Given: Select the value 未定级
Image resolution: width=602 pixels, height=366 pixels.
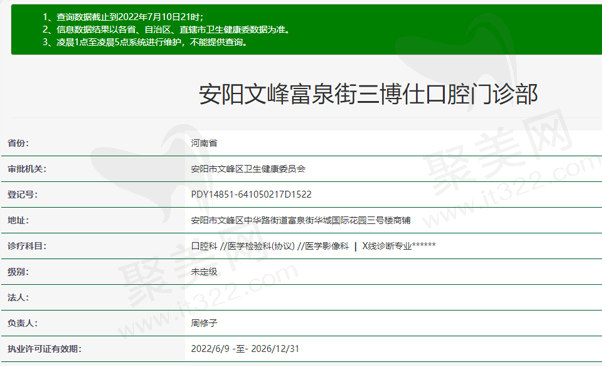Looking at the screenshot, I should [x=204, y=272].
